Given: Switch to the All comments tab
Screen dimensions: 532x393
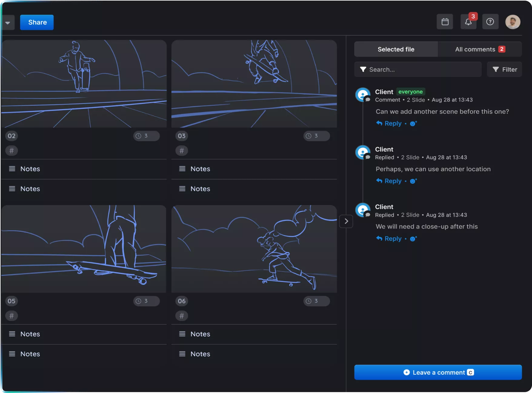Looking at the screenshot, I should click(x=479, y=49).
